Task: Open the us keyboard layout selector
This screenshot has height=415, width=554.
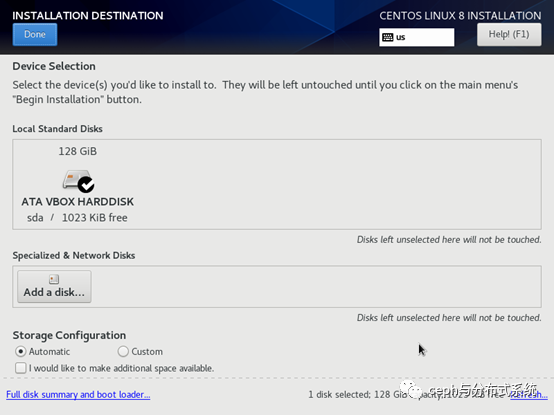Action: tap(417, 37)
